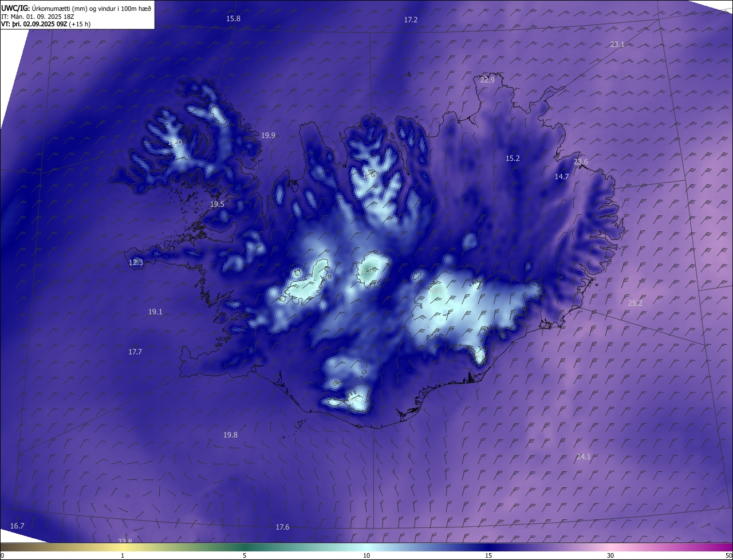Viewport: 733px width, 560px height.
Task: Click the 1 label on the colour scale
Action: (123, 556)
